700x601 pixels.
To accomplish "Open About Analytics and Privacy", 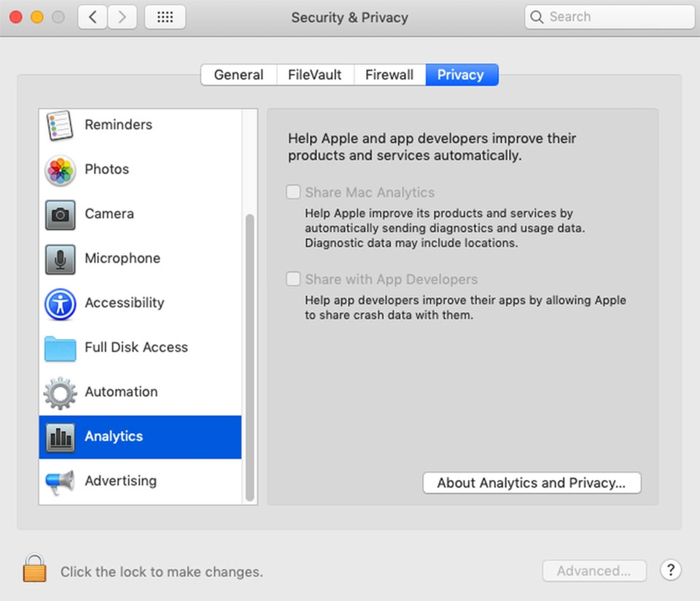I will coord(532,483).
